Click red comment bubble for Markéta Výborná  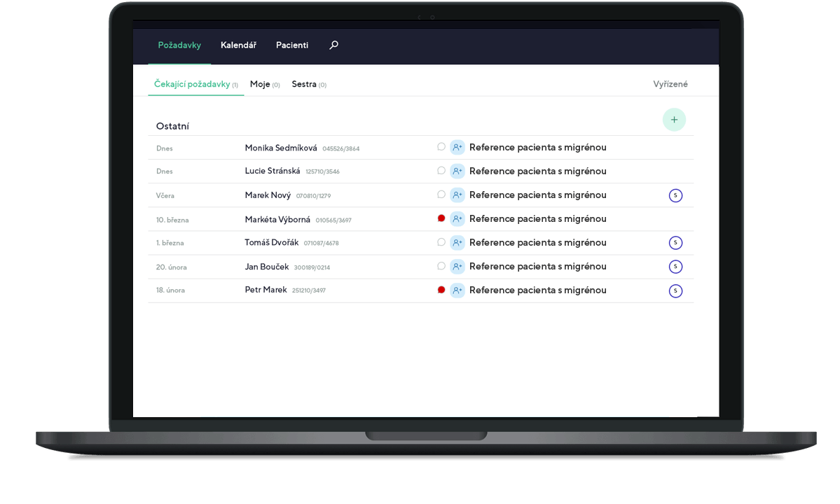coord(441,218)
